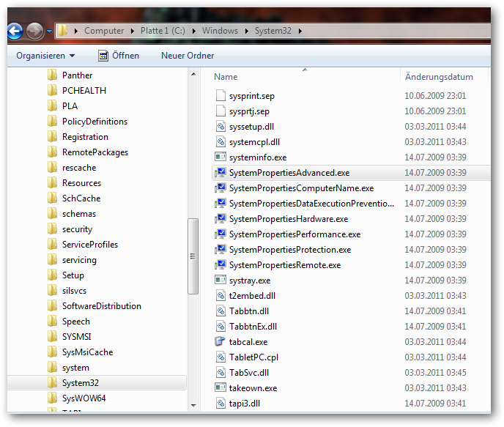
Task: Click the security folder icon
Action: (52, 229)
